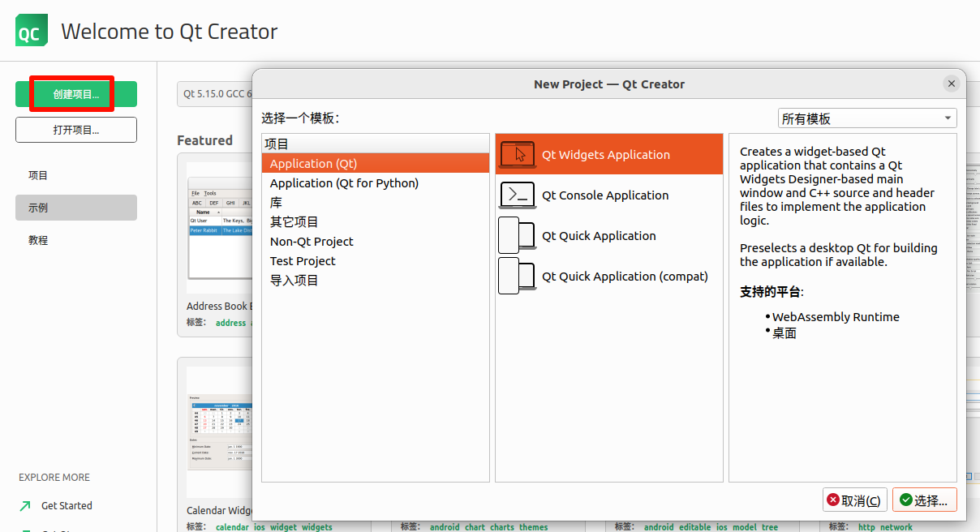Click the address tag under Address Book
The image size is (980, 532).
coord(230,323)
